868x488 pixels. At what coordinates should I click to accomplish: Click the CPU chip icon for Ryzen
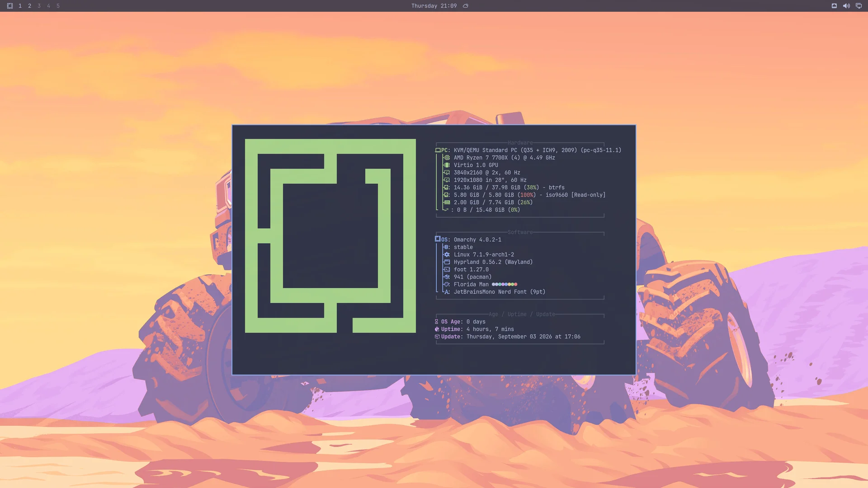(x=447, y=158)
